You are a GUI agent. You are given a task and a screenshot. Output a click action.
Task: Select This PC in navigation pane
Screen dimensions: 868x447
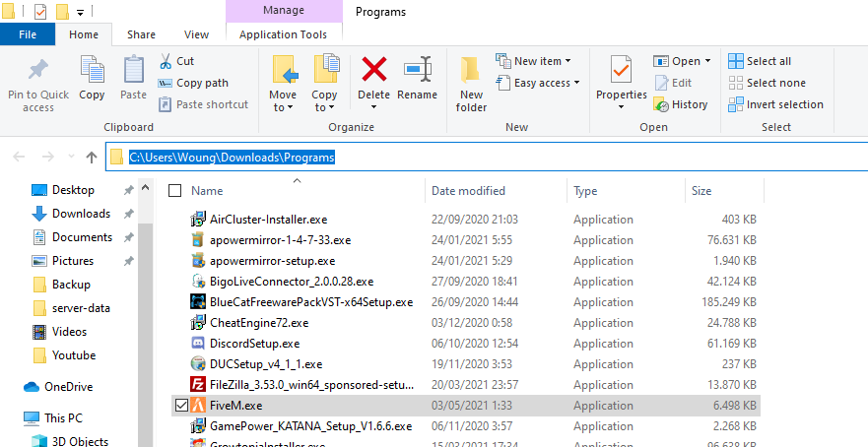(62, 418)
